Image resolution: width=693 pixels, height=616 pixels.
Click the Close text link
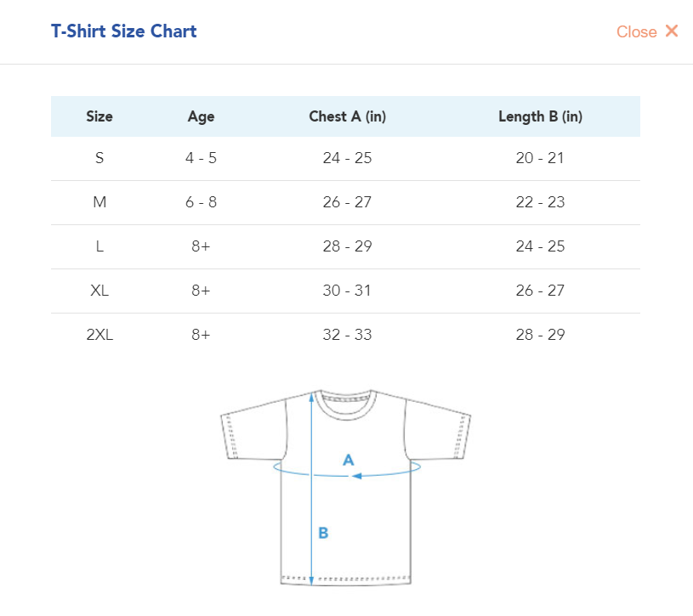[x=636, y=32]
